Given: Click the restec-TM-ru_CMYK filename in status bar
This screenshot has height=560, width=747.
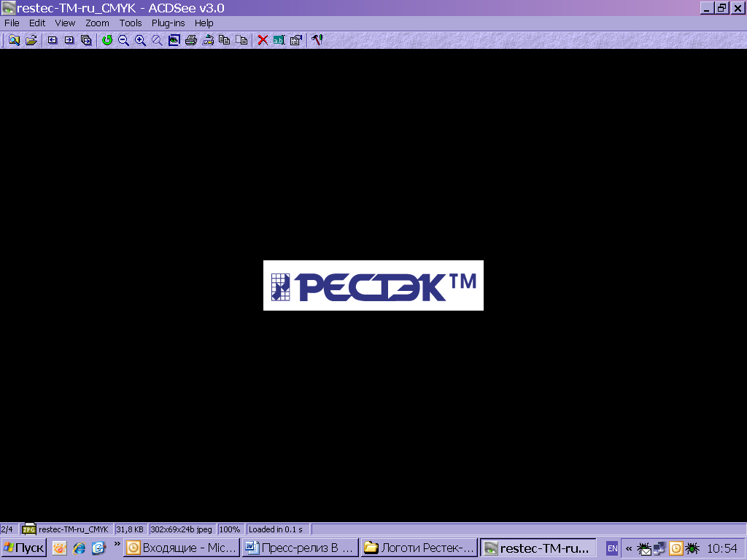Looking at the screenshot, I should pyautogui.click(x=74, y=529).
